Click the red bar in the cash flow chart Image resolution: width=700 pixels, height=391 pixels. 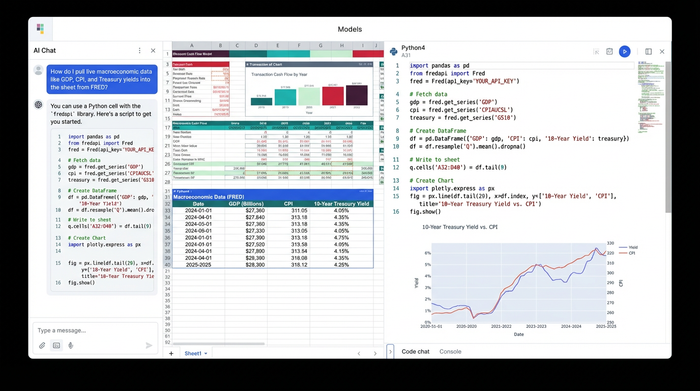333,96
